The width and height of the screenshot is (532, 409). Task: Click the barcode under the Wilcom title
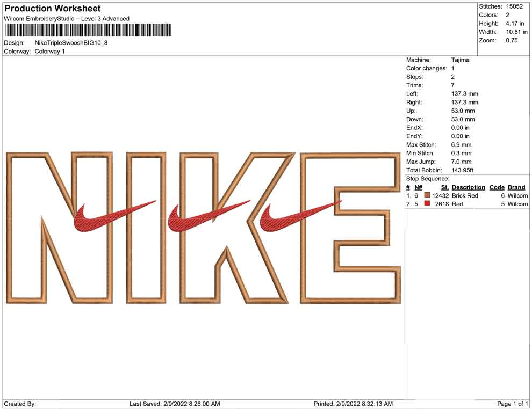pos(88,30)
